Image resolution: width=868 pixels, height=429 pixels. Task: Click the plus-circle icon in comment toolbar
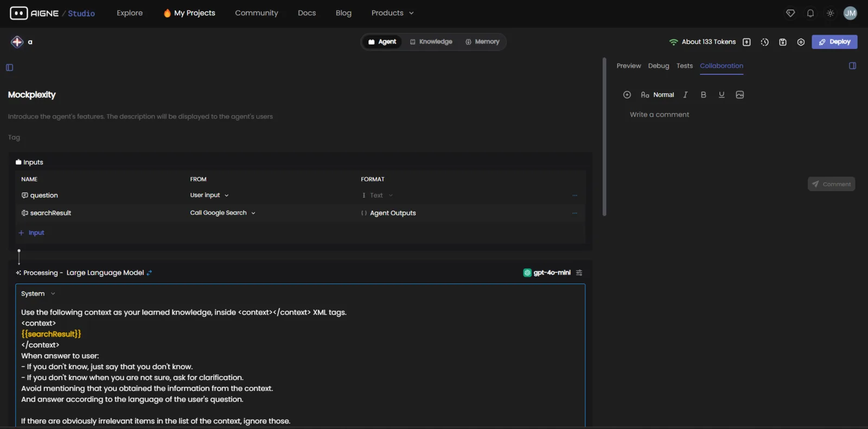pyautogui.click(x=627, y=94)
